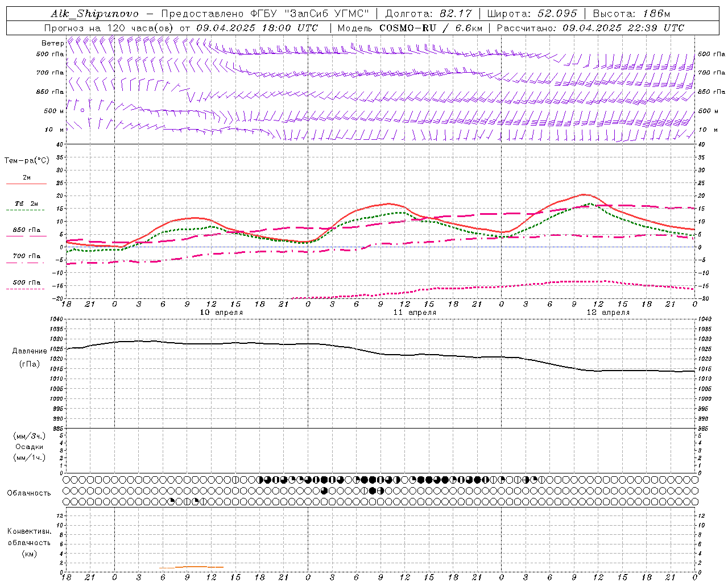Click the '850 гПа' temperature legend entry
Viewport: 728px width, 582px height.
27,230
